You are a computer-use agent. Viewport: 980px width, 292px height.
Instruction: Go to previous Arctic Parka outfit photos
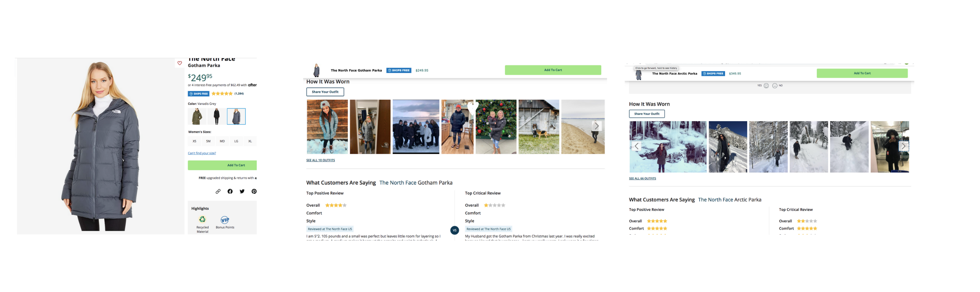[636, 146]
